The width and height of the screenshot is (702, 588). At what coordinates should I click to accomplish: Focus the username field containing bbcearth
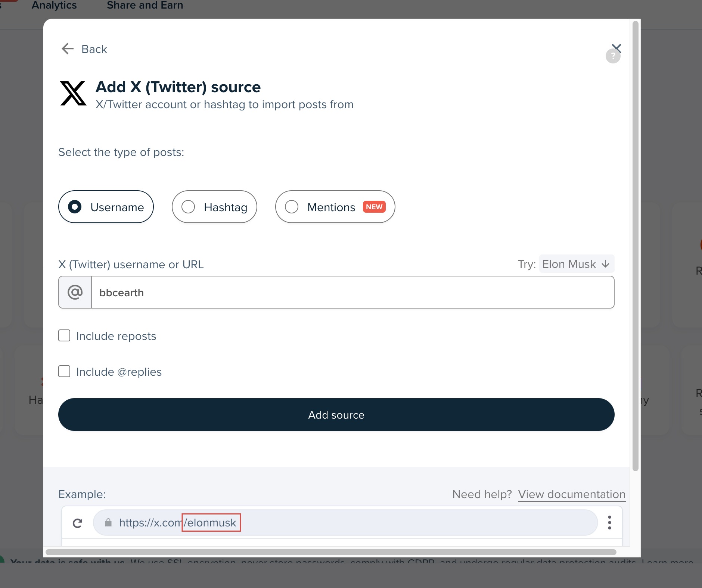click(352, 292)
